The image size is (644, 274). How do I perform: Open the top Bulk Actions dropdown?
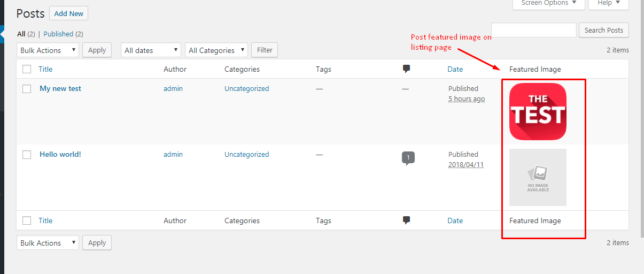(x=48, y=50)
